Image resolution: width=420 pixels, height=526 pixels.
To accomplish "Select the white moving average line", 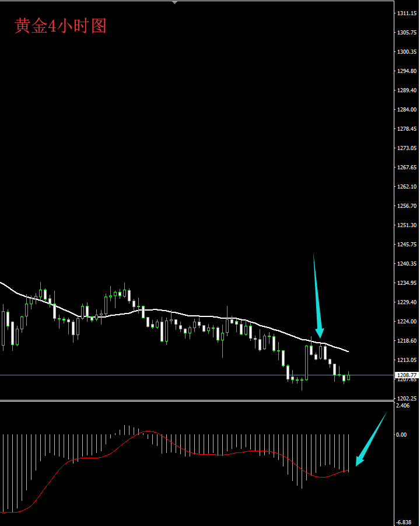I will tap(174, 313).
